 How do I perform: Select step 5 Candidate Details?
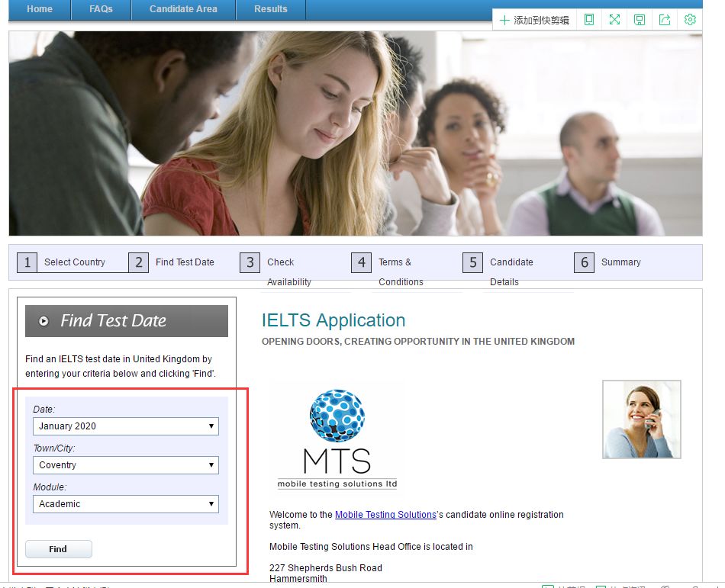498,270
